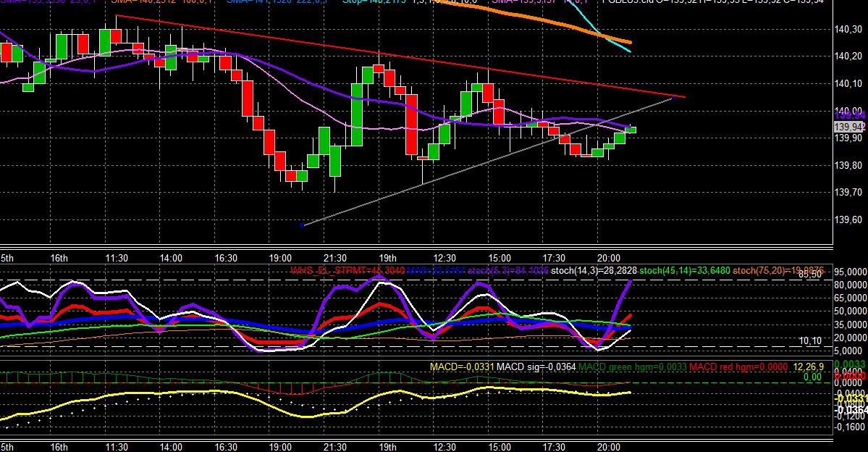Click the MACD green hgm=0,0033 label
The width and height of the screenshot is (868, 452).
point(632,367)
